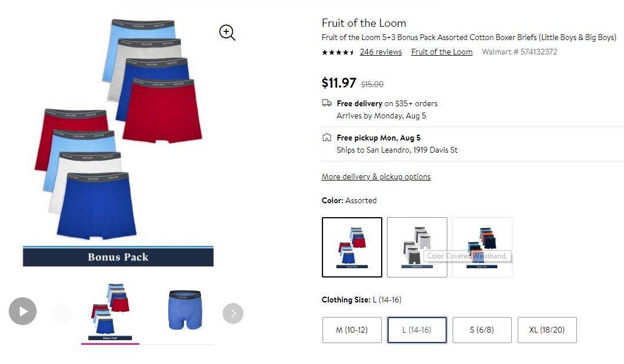Go to next thumbnail with right arrow
Screen dimensions: 624x364
[x=233, y=313]
